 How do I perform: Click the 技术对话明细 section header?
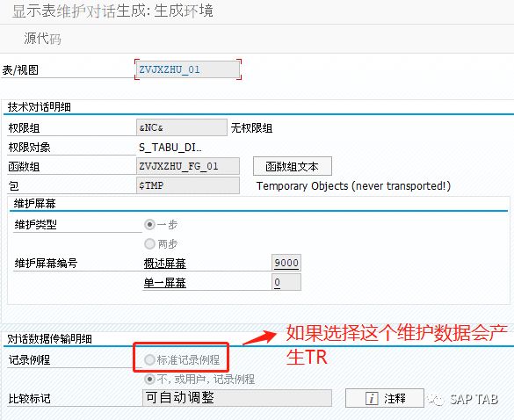click(39, 107)
